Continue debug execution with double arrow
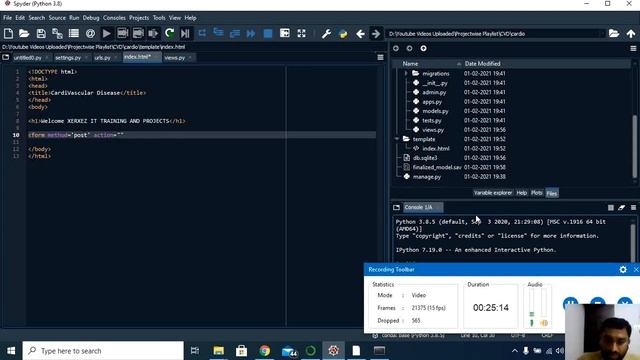The height and width of the screenshot is (360, 640). tap(251, 33)
